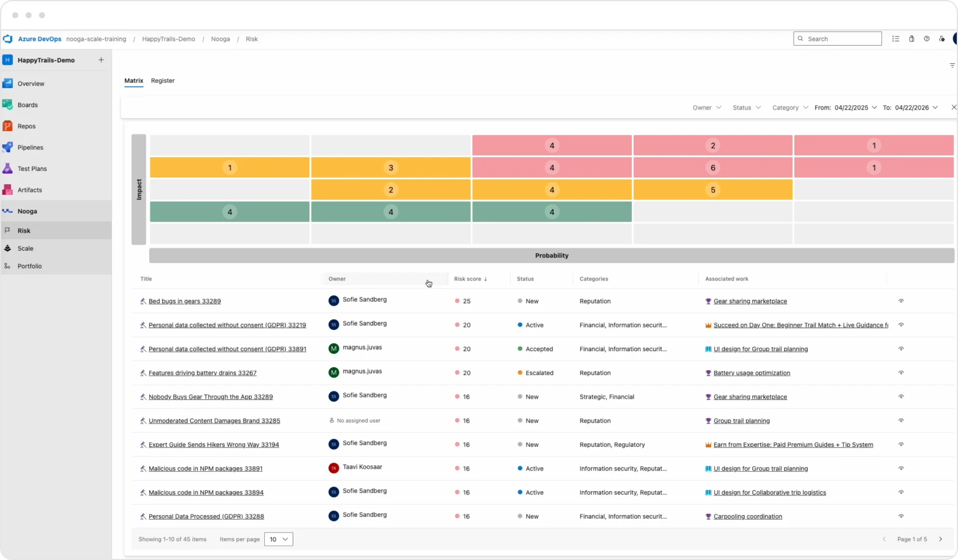Go to Pipelines hub
This screenshot has width=958, height=560.
[30, 147]
